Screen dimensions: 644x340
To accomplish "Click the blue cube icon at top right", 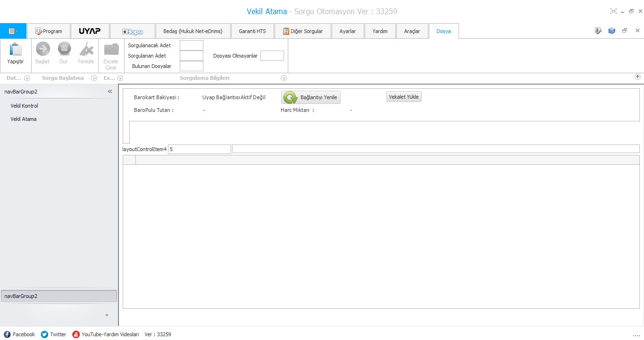I will click(x=611, y=31).
